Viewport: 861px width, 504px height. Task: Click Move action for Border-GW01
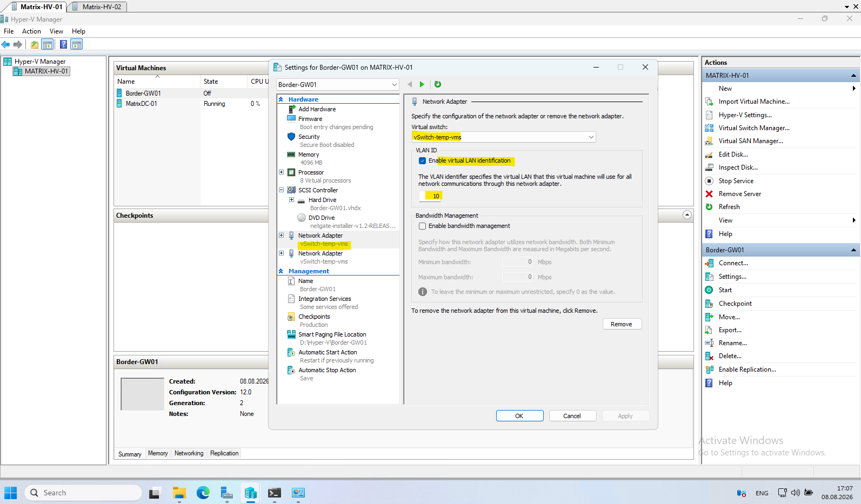729,317
